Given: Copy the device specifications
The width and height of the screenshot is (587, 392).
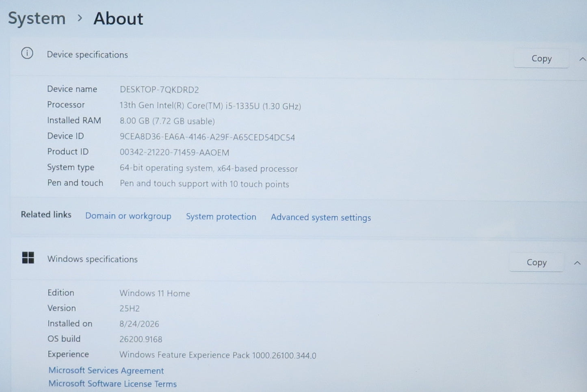Looking at the screenshot, I should pyautogui.click(x=541, y=58).
